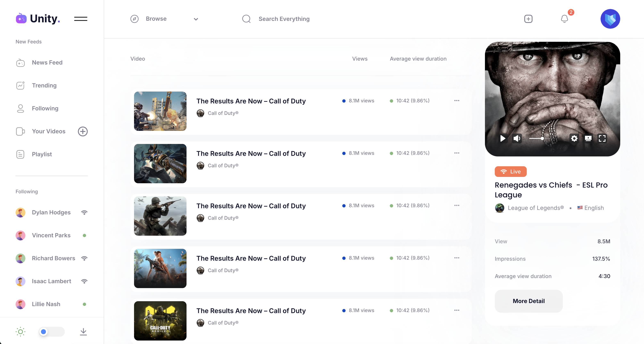The width and height of the screenshot is (644, 344).
Task: Collapse the sidebar with the hamburger icon
Action: 81,19
